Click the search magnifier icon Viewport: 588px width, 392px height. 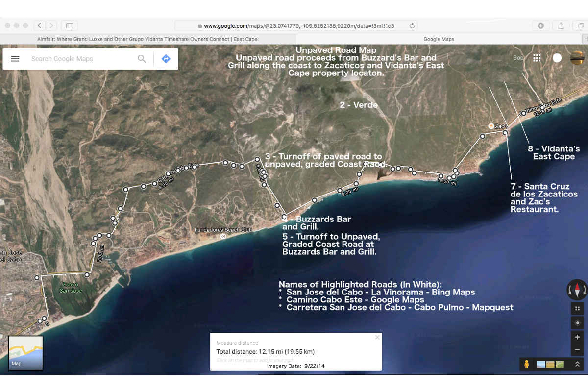(142, 59)
